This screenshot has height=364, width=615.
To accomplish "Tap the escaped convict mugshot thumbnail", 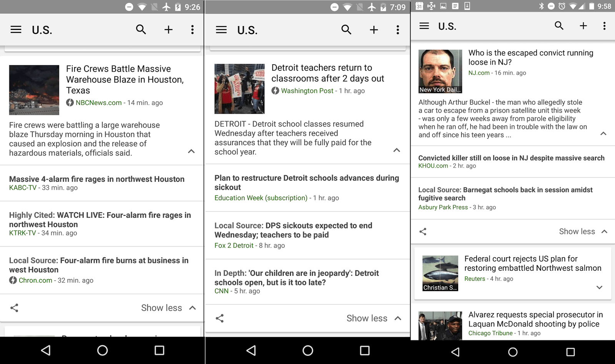I will pyautogui.click(x=440, y=71).
